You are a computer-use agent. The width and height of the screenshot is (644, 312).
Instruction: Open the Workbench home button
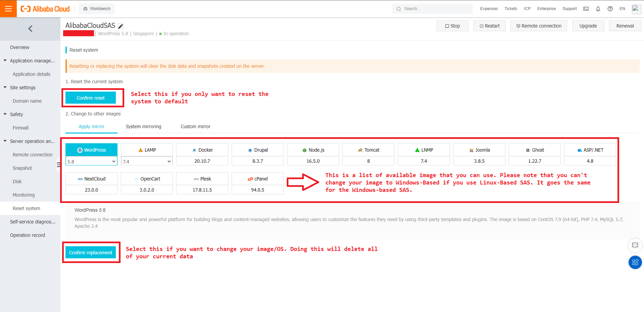pyautogui.click(x=97, y=9)
